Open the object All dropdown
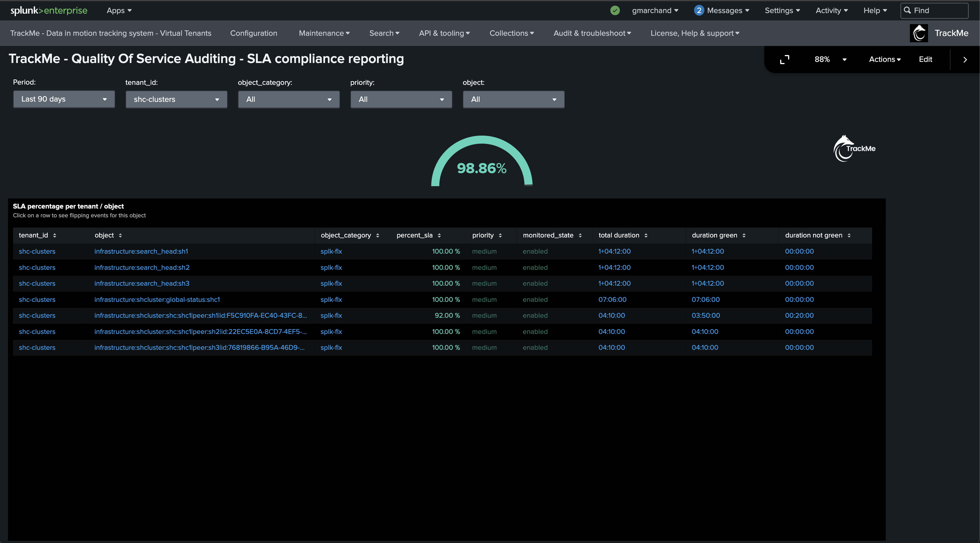Screen dimensions: 980x543 pyautogui.click(x=514, y=100)
